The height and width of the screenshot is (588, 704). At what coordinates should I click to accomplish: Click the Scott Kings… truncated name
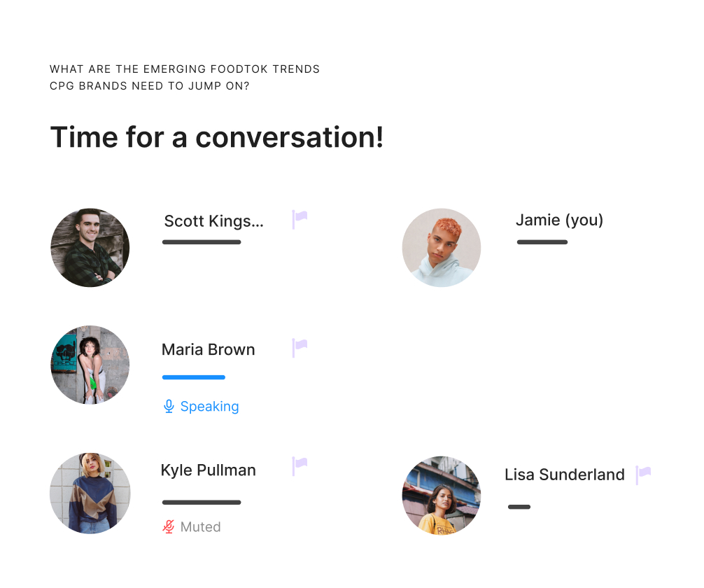click(x=213, y=221)
